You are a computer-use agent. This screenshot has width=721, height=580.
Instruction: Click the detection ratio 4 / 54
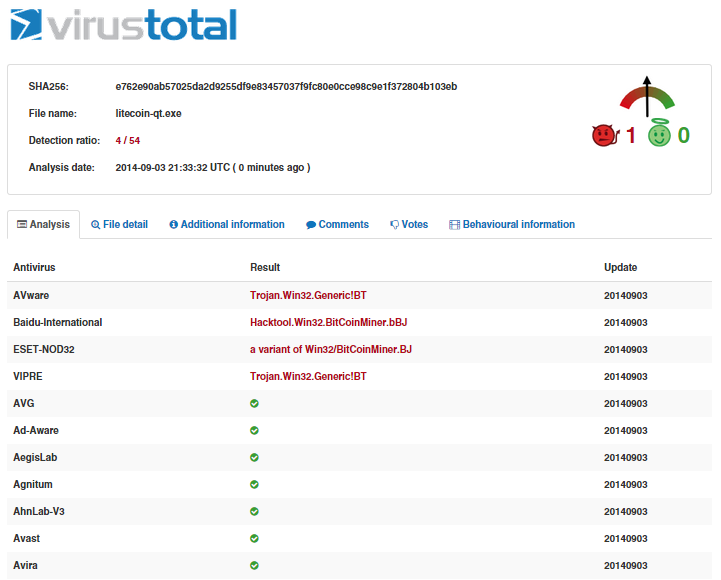(x=128, y=141)
